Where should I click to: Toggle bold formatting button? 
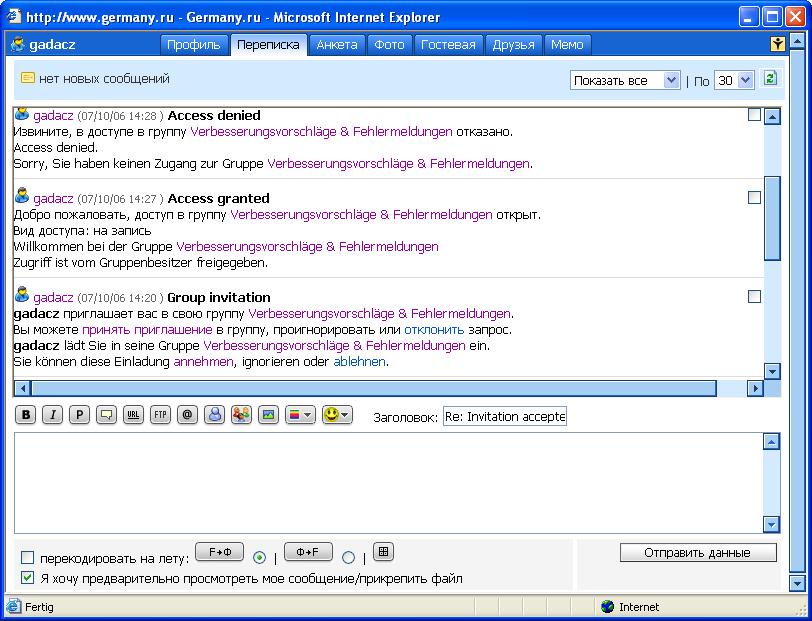click(26, 415)
